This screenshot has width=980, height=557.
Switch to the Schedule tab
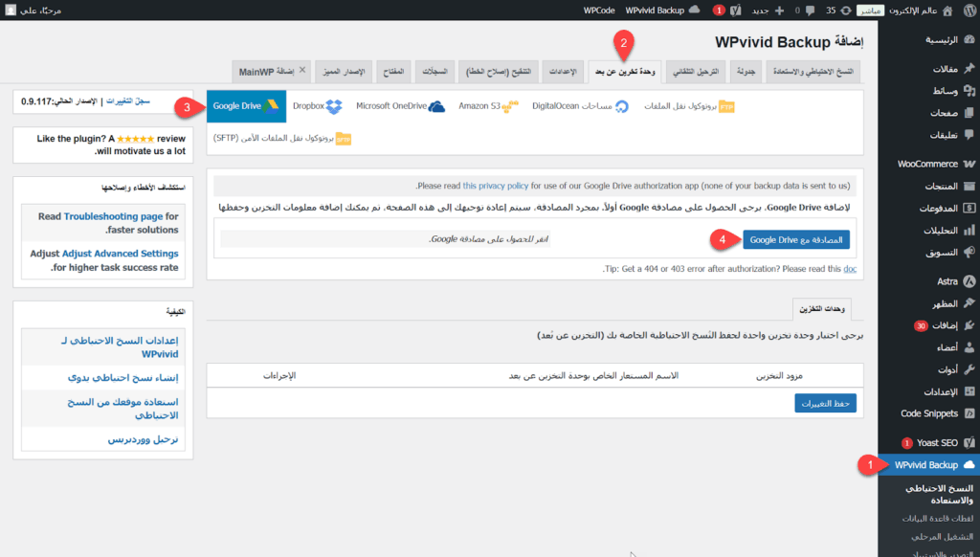(x=746, y=72)
